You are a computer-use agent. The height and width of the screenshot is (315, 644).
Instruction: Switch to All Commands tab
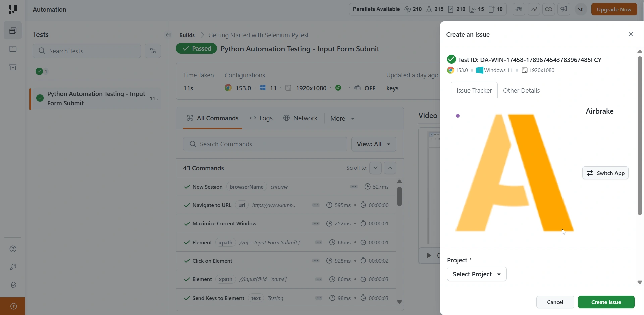point(213,118)
